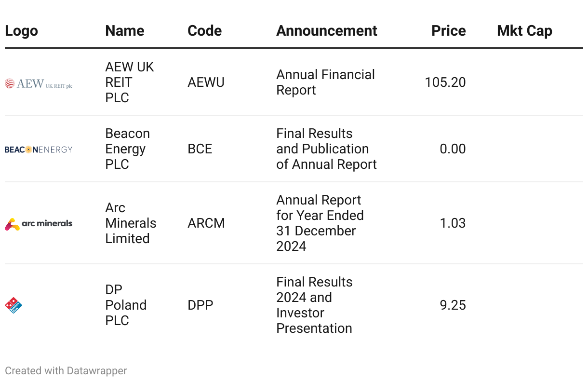Viewport: 588px width, 382px height.
Task: Click the Logo column header
Action: (x=21, y=31)
